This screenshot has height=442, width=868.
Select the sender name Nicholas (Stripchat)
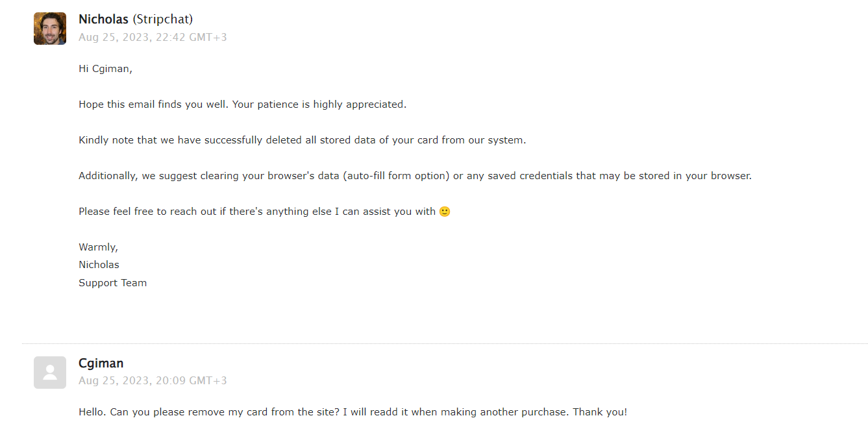136,19
